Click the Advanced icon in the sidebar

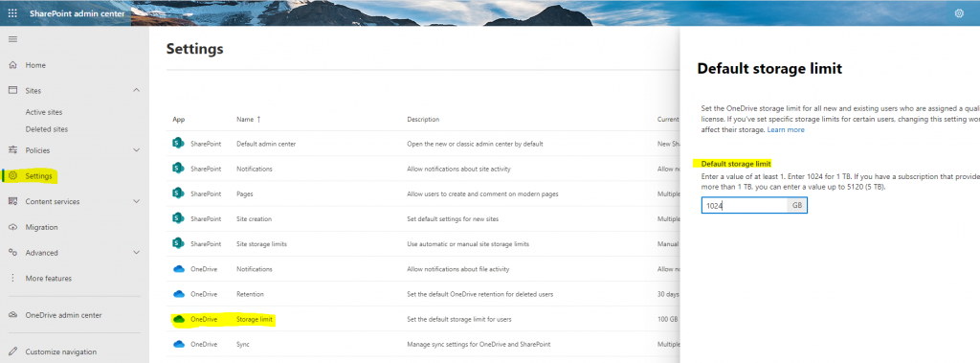[12, 253]
